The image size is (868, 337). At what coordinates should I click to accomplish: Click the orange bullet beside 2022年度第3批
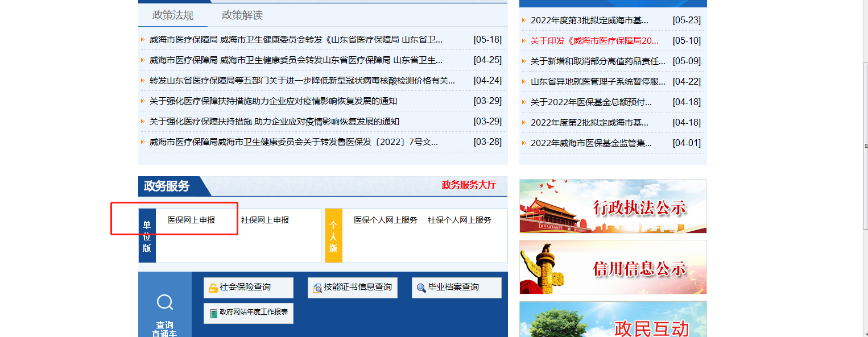(x=524, y=20)
